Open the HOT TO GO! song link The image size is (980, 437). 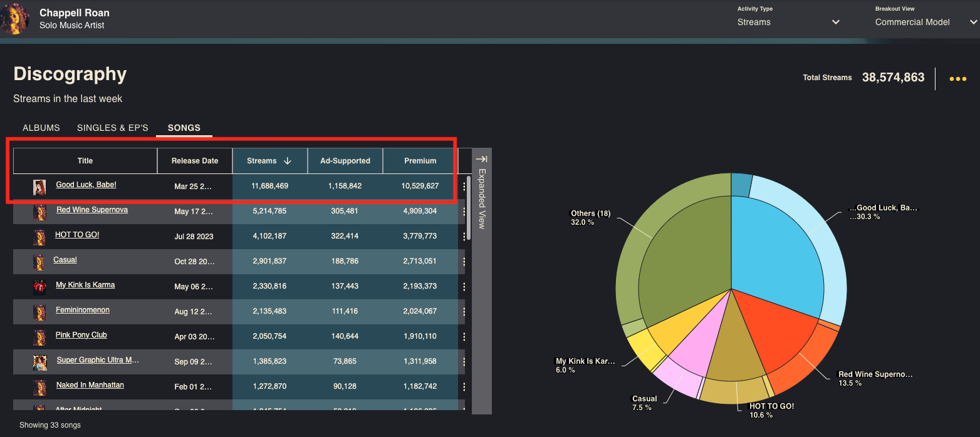tap(77, 235)
